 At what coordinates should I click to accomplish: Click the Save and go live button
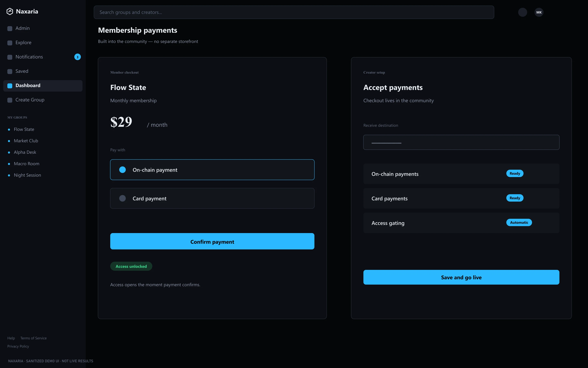[x=461, y=277]
